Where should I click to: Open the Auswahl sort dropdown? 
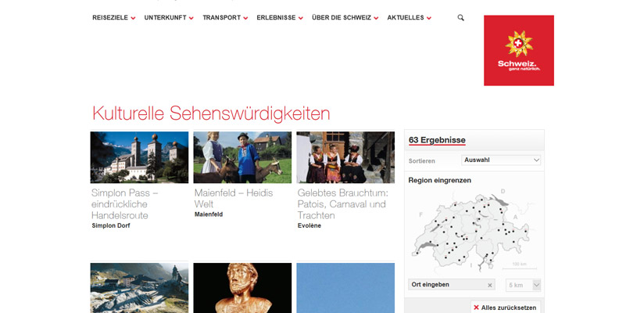(x=501, y=160)
